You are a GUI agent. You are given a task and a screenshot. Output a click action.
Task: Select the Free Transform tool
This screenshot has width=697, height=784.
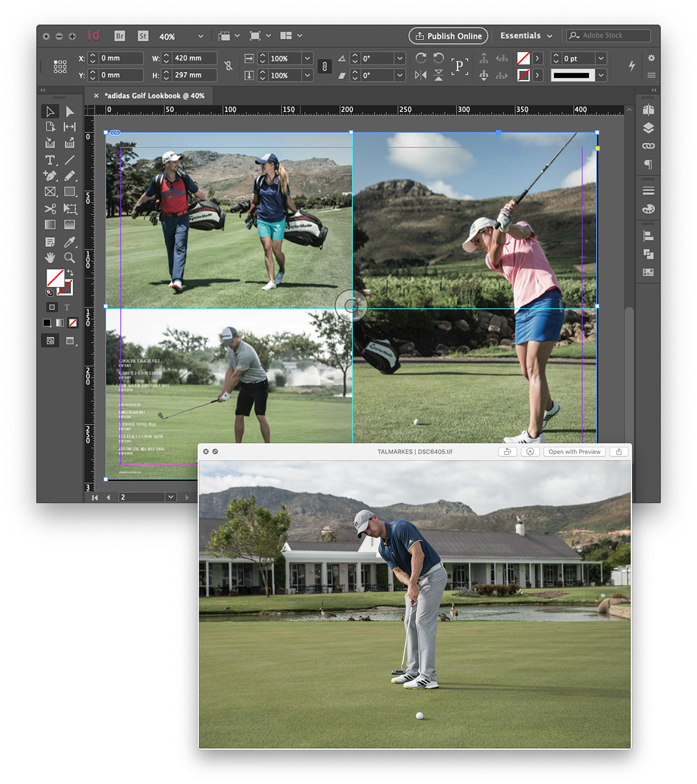click(70, 208)
